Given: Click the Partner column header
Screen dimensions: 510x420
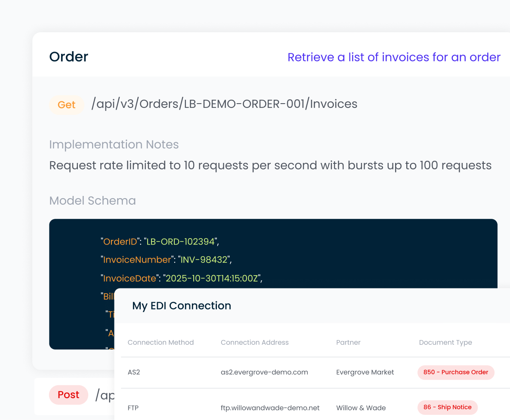Looking at the screenshot, I should pos(348,343).
